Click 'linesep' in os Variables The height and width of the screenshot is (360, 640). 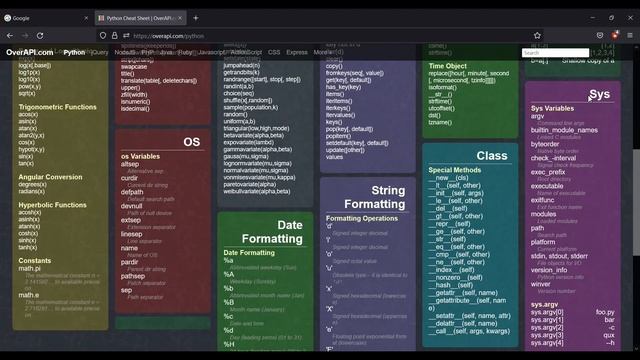[131, 234]
